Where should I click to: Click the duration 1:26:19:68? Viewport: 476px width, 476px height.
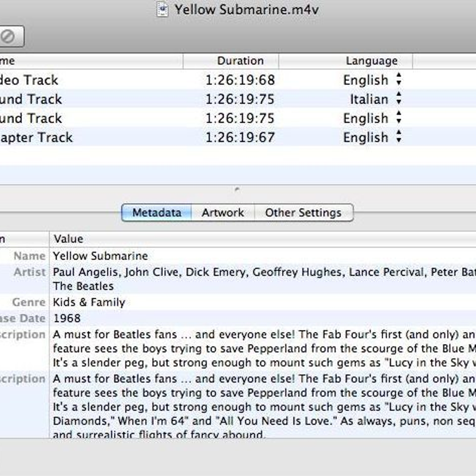pyautogui.click(x=240, y=80)
